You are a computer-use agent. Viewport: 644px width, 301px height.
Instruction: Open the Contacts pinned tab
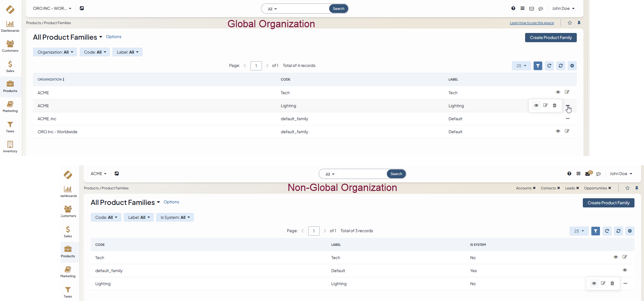pyautogui.click(x=548, y=188)
